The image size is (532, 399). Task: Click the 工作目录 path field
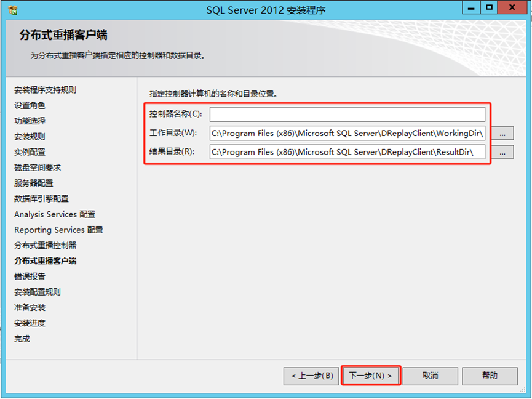347,133
